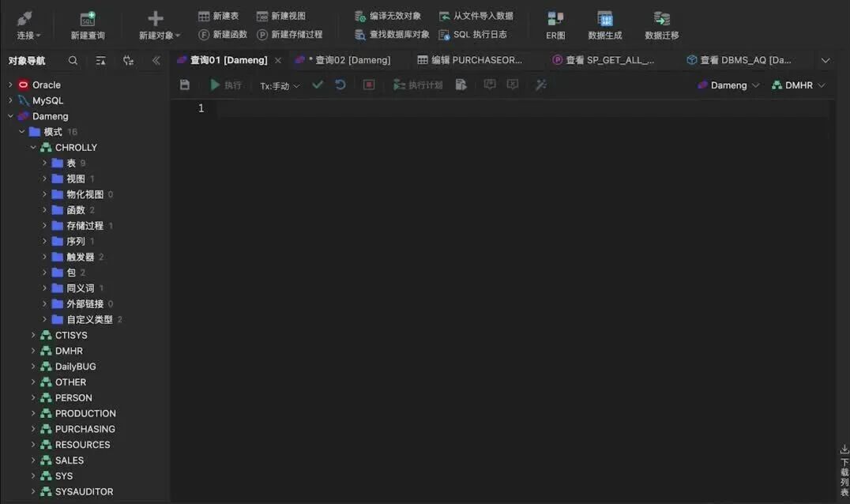
Task: Collapse the Dameng connection node
Action: coord(10,116)
